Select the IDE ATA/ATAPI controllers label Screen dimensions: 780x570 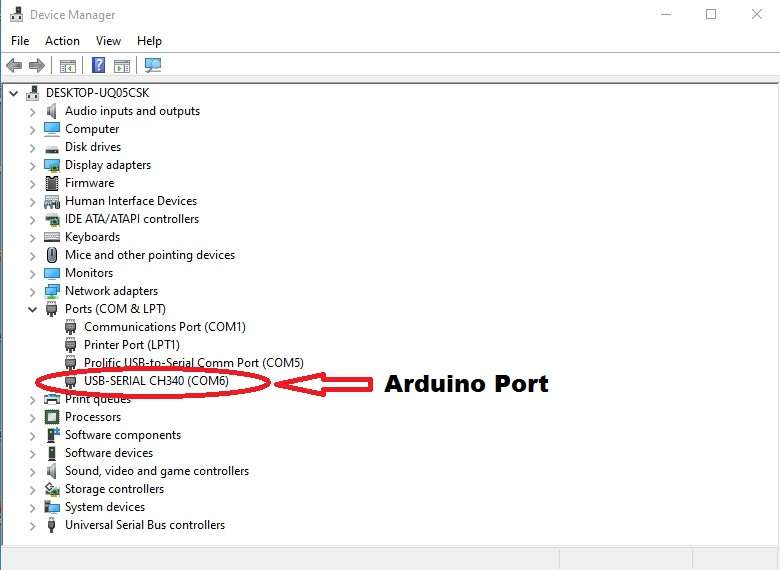[x=132, y=219]
